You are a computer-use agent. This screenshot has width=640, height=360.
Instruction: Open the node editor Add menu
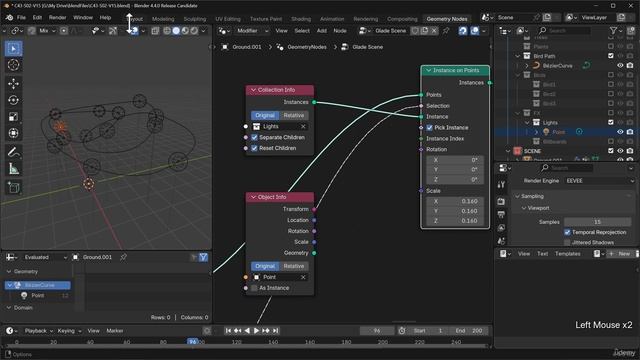pos(322,31)
